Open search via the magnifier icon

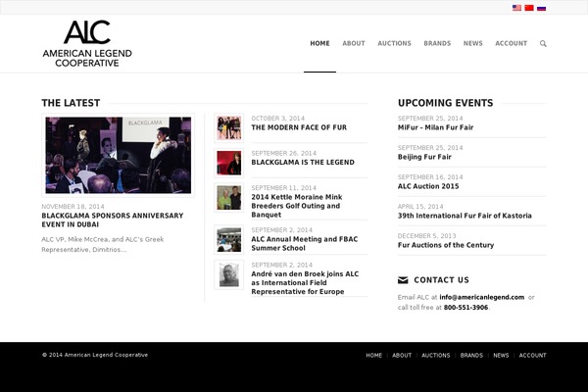point(543,43)
